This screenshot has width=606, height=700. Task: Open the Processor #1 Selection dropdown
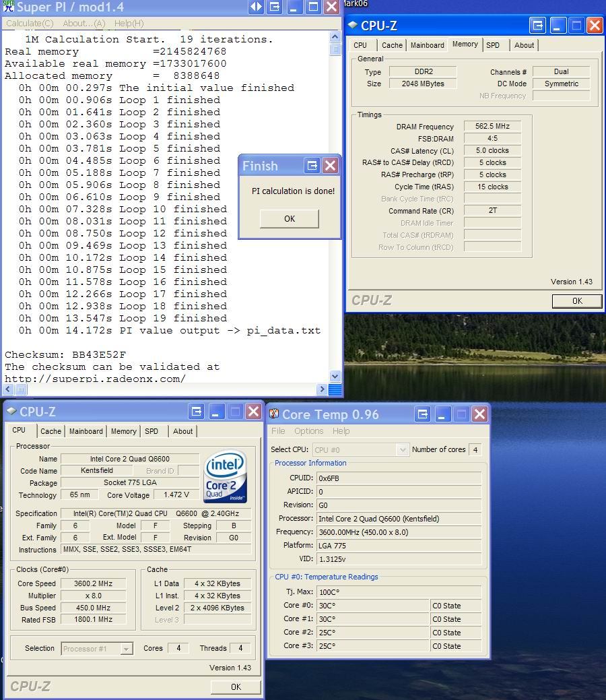[97, 649]
